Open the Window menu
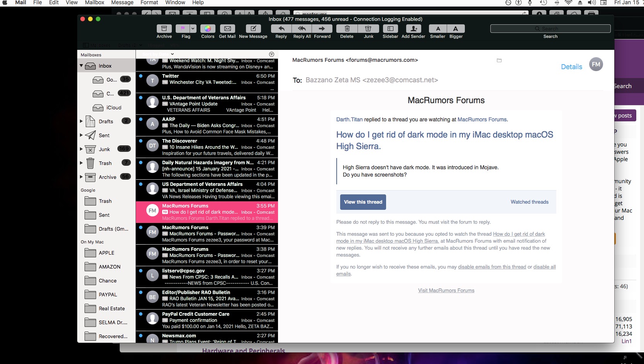 coord(175,2)
